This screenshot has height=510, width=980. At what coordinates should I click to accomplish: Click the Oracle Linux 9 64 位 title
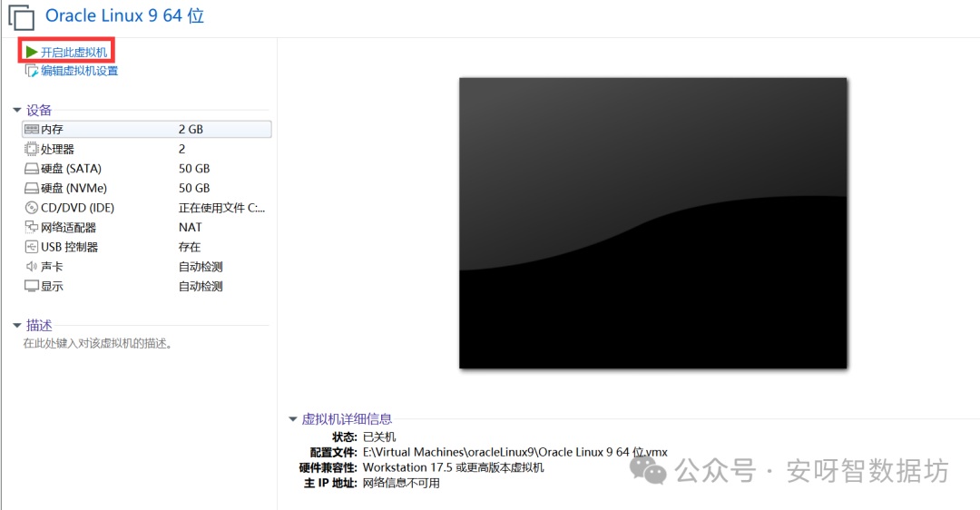(125, 15)
